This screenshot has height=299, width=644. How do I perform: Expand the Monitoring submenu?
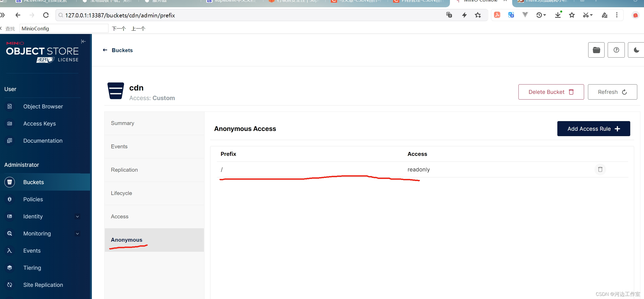(77, 233)
